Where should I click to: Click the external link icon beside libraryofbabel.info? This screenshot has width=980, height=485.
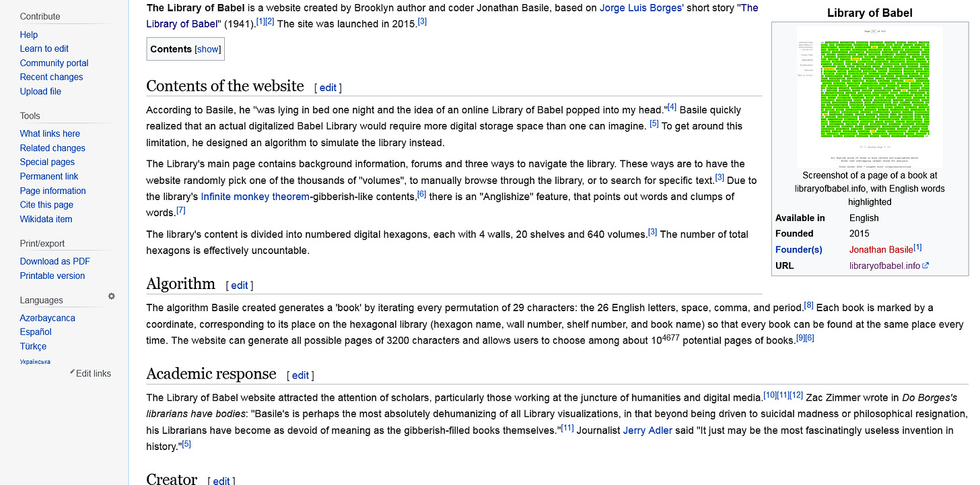pyautogui.click(x=925, y=265)
